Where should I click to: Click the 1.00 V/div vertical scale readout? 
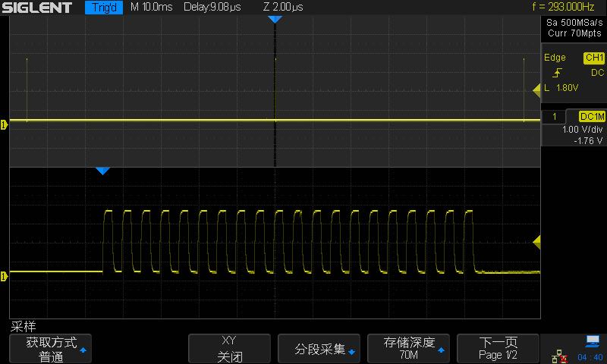pyautogui.click(x=580, y=130)
